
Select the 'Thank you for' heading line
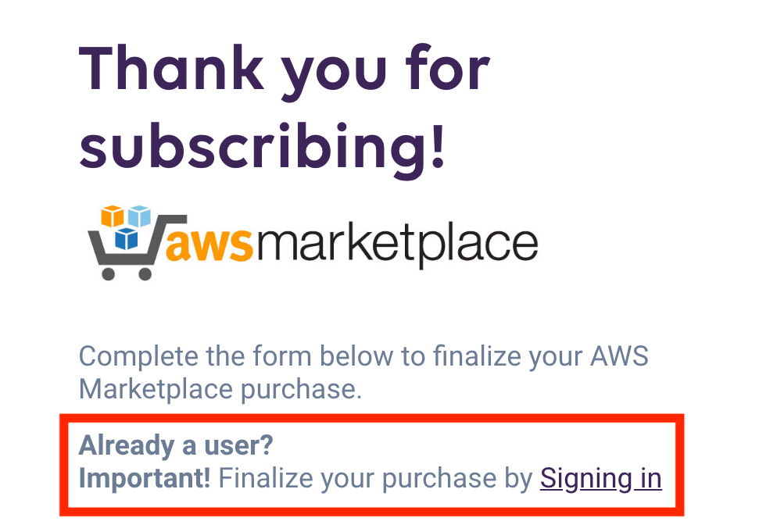285,70
